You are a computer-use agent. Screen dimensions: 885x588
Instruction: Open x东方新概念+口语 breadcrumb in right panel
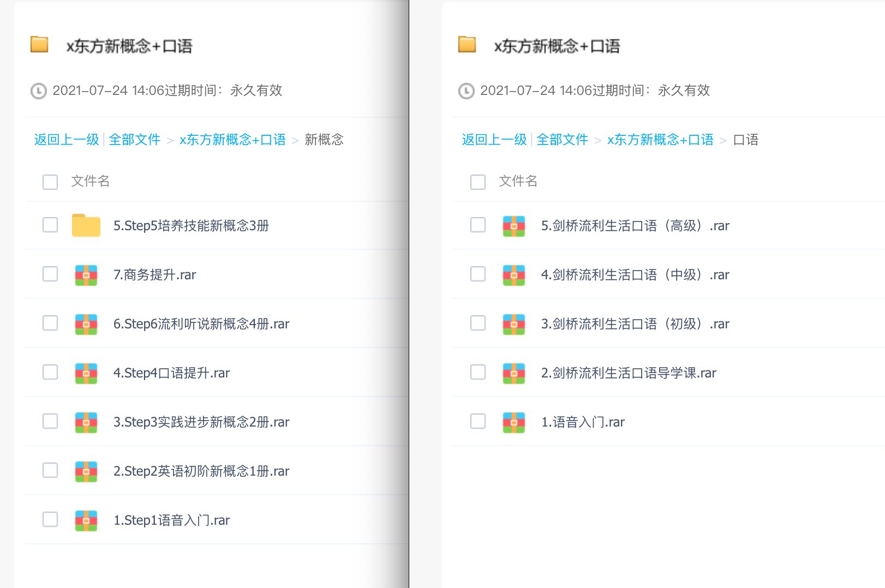coord(660,140)
